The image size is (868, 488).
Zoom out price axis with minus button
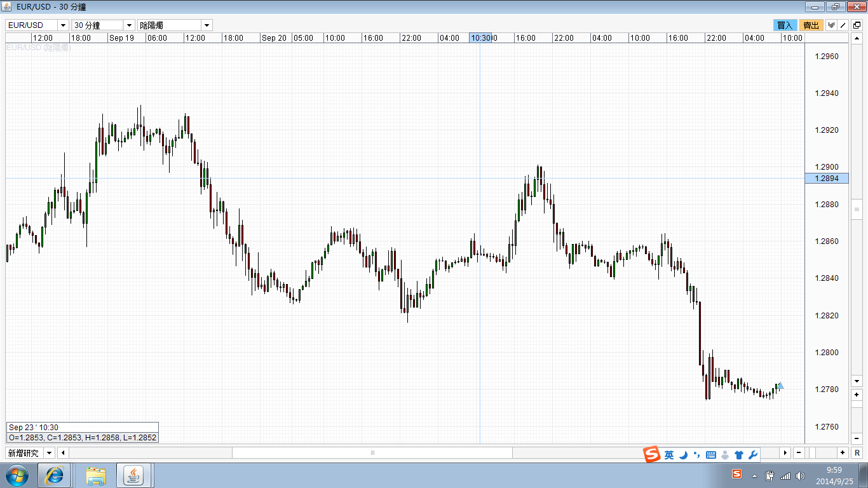tap(857, 438)
